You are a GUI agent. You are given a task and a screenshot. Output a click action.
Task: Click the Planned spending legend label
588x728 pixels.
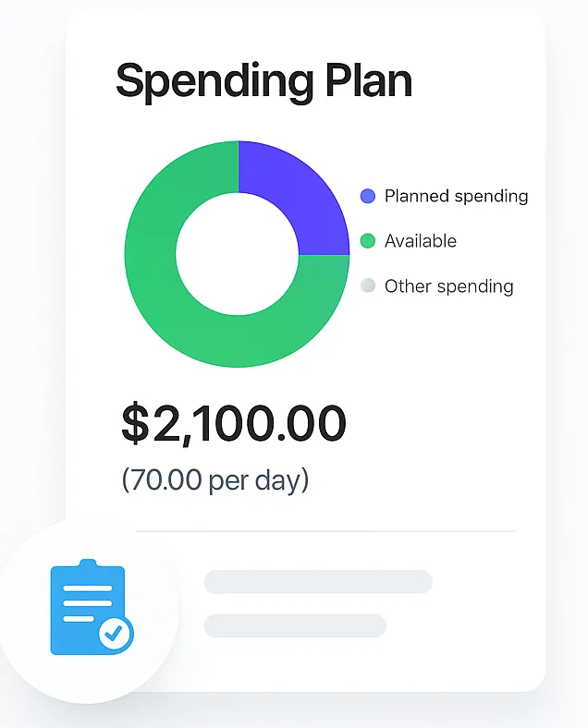coord(456,197)
